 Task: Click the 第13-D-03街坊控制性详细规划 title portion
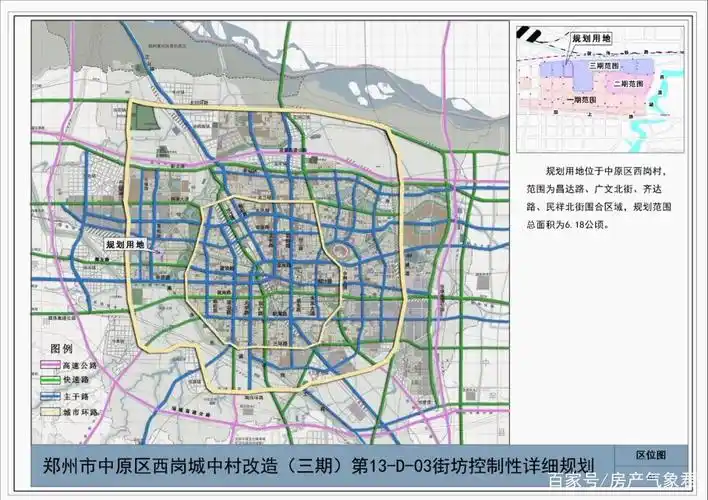click(x=473, y=466)
